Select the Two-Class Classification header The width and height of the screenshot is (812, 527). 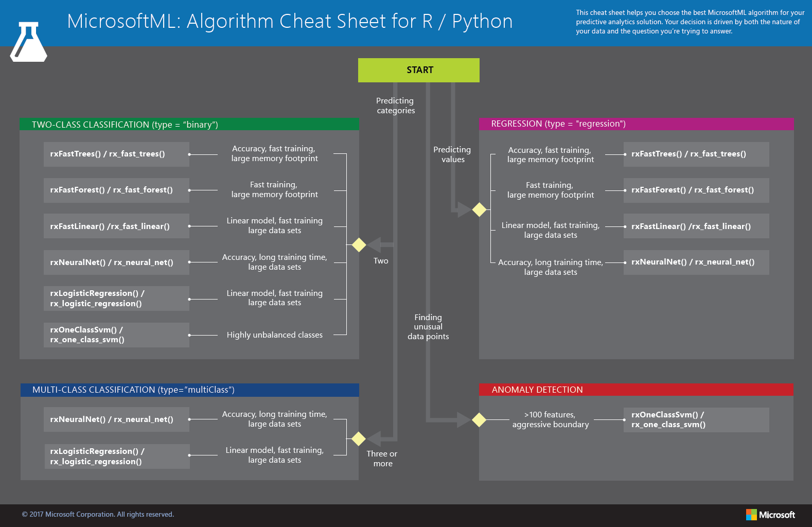(x=189, y=125)
